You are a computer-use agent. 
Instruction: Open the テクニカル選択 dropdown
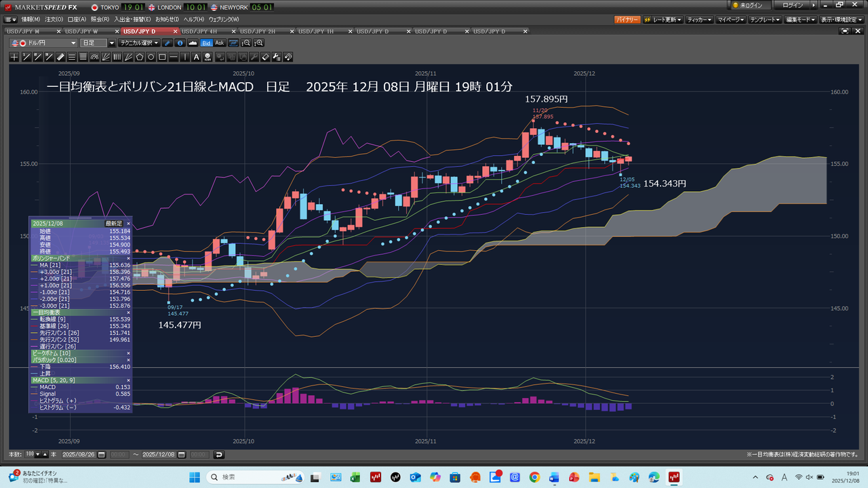[x=140, y=43]
